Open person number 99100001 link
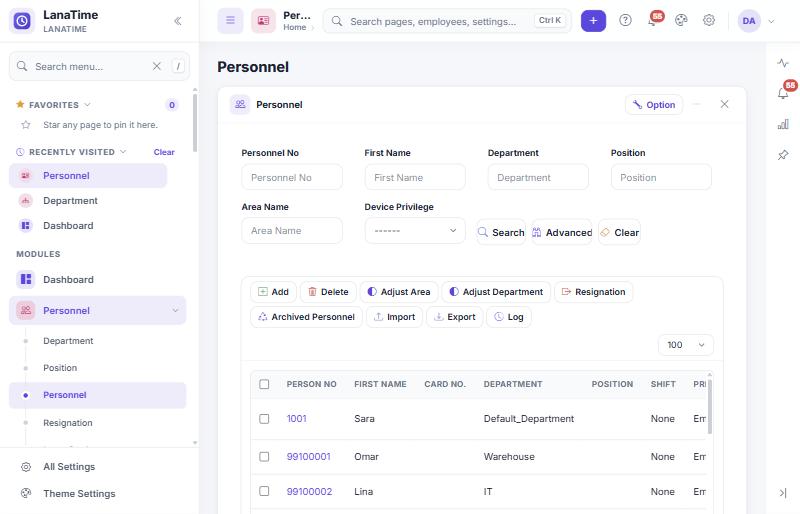 click(x=309, y=456)
